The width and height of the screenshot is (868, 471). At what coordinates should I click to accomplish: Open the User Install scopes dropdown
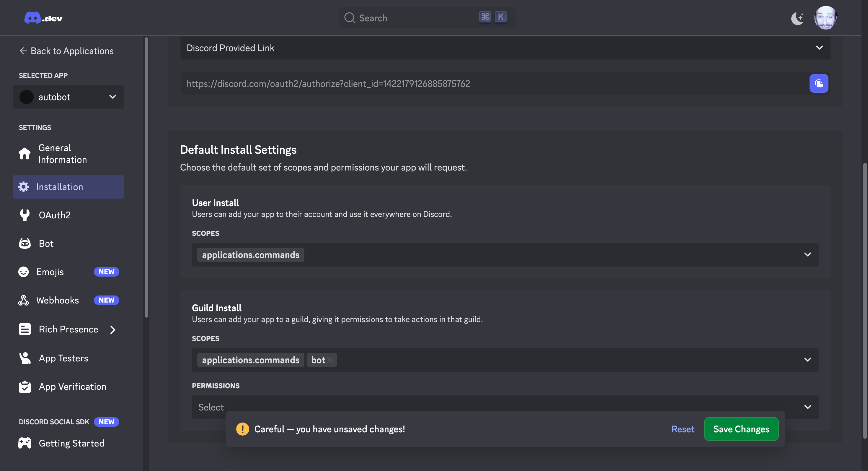point(807,254)
